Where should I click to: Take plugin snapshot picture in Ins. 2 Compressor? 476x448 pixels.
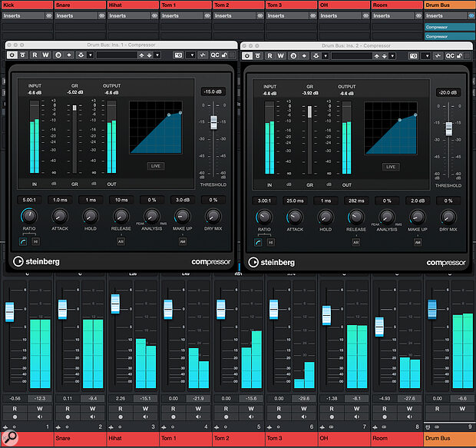click(414, 56)
